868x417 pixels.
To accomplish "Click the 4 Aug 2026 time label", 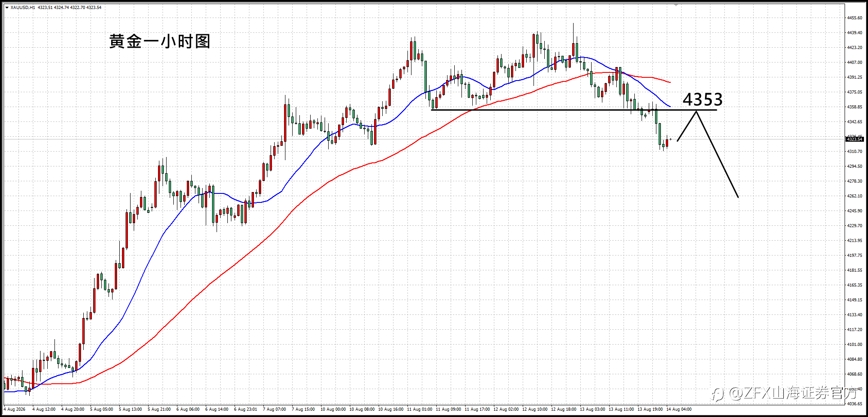I will (15, 409).
